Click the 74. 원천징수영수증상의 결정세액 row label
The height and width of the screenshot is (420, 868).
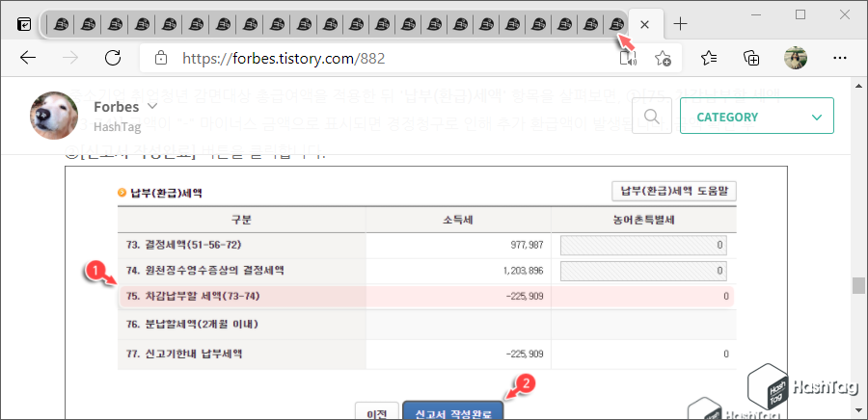click(204, 271)
